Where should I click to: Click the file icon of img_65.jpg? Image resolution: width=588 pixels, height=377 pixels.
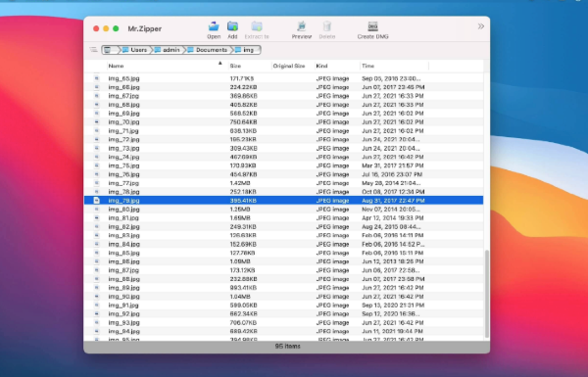tap(97, 78)
